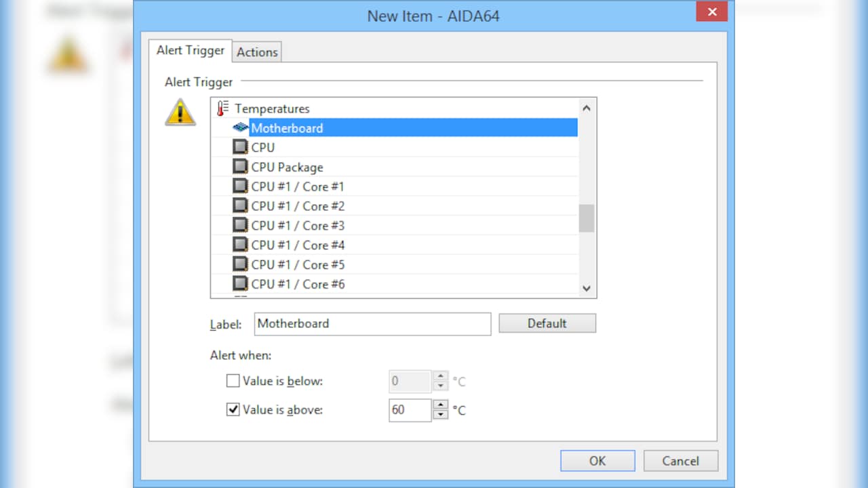Click the chip icon for Core #5

[x=240, y=264]
